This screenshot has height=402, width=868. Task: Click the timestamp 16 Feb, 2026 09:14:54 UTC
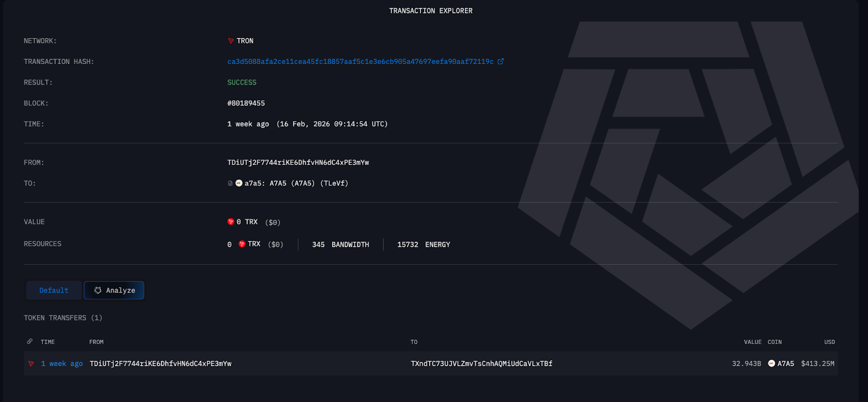(x=332, y=124)
